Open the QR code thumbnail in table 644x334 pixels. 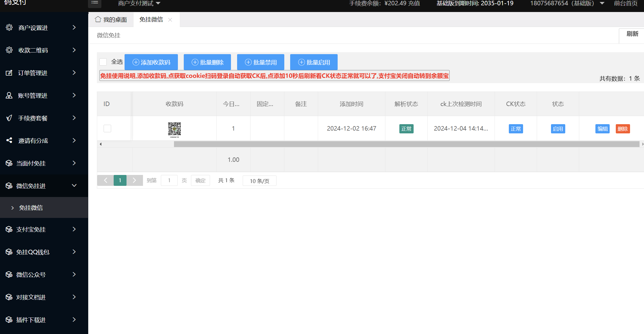[174, 129]
